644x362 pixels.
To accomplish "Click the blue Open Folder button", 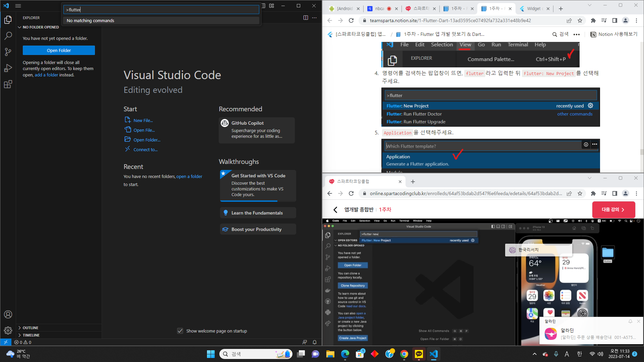I will (x=59, y=50).
